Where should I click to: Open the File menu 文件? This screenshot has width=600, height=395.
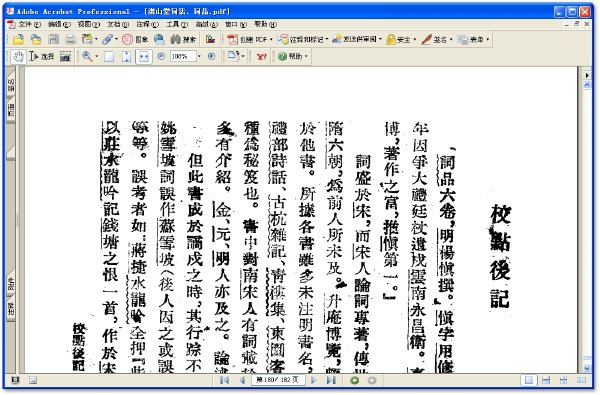[x=29, y=24]
